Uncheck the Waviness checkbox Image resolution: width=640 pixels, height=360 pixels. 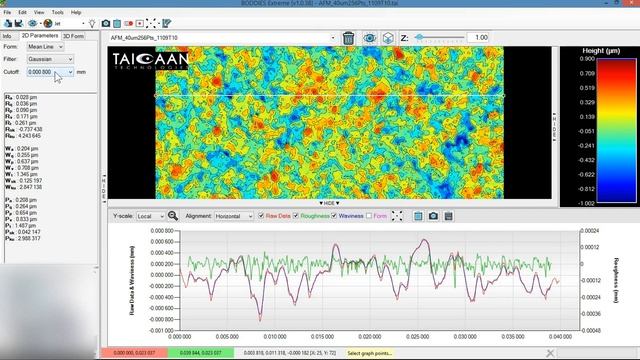point(334,216)
